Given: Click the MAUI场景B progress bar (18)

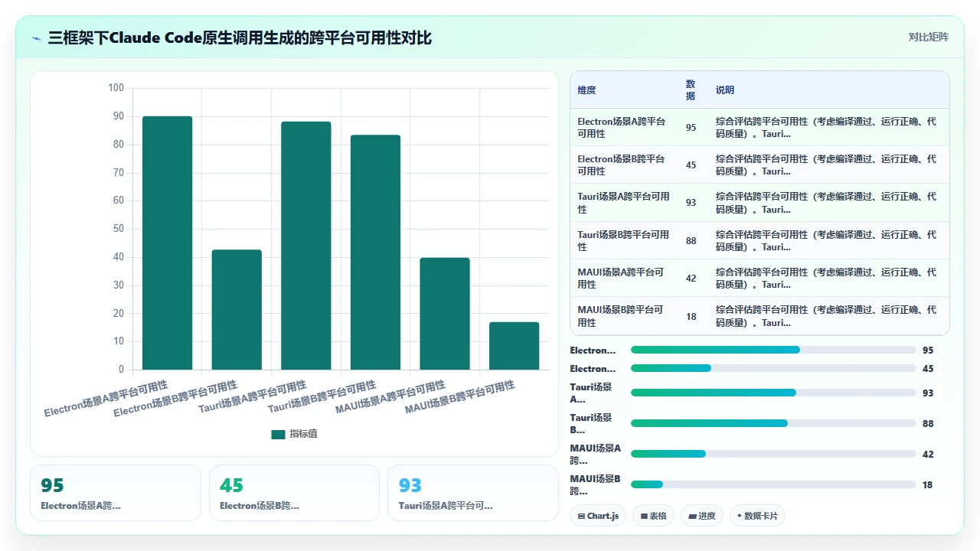Looking at the screenshot, I should click(x=773, y=484).
